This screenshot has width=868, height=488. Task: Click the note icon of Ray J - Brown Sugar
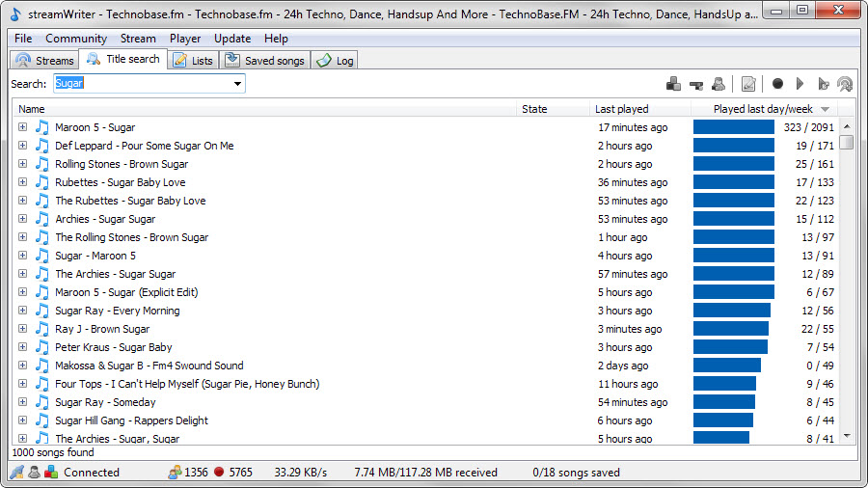coord(42,329)
